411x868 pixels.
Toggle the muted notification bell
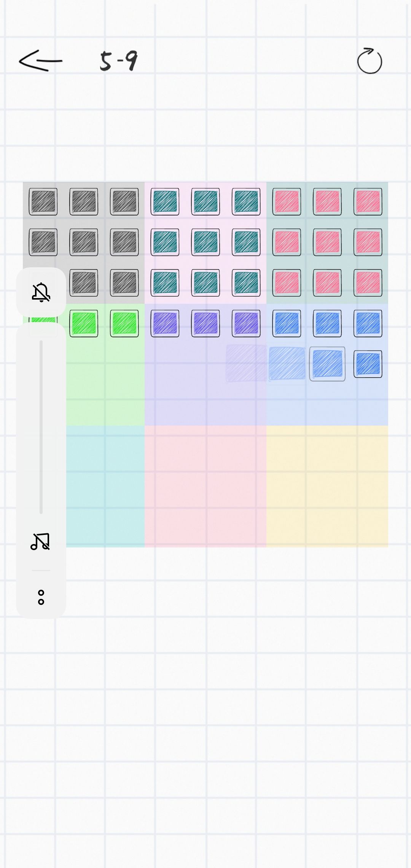41,292
